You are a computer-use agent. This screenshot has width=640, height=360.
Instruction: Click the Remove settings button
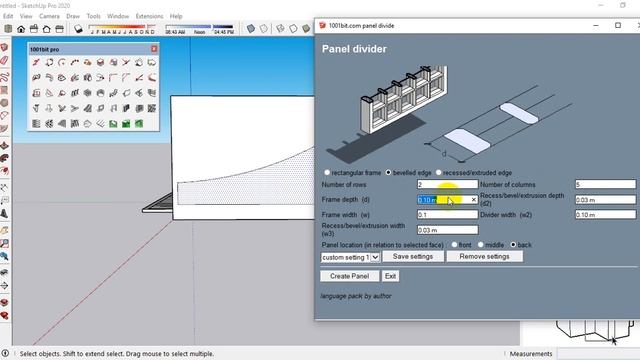click(484, 256)
